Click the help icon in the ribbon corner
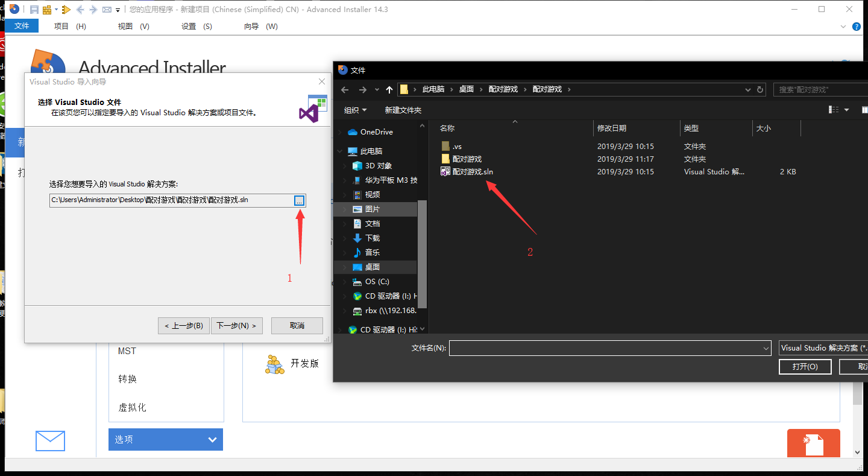The width and height of the screenshot is (868, 476). pos(856,27)
